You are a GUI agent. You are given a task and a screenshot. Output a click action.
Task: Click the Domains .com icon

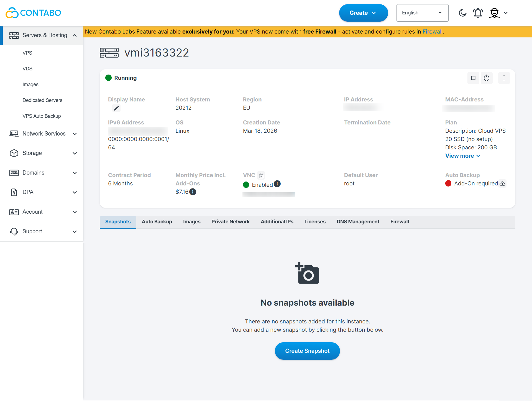(x=14, y=173)
